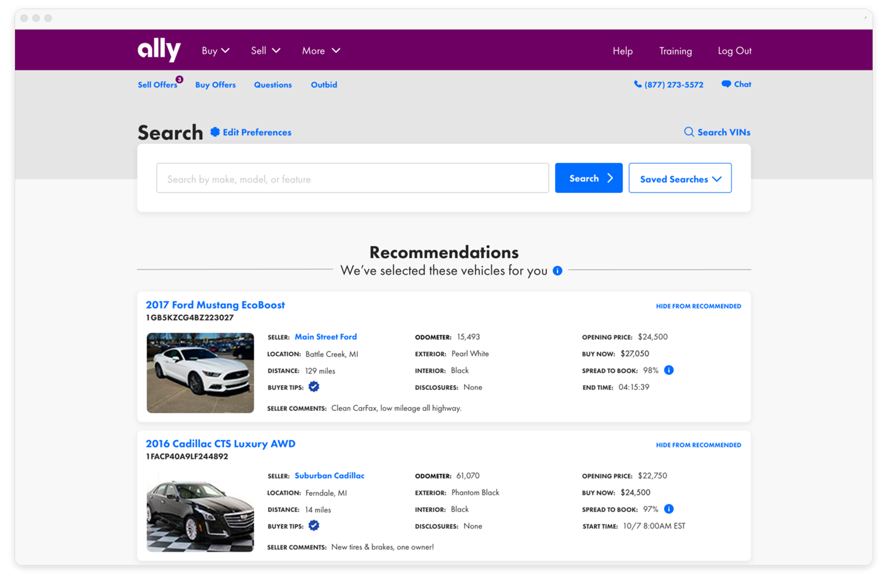This screenshot has width=887, height=588.
Task: Click the Sell Offers notification badge
Action: [179, 79]
